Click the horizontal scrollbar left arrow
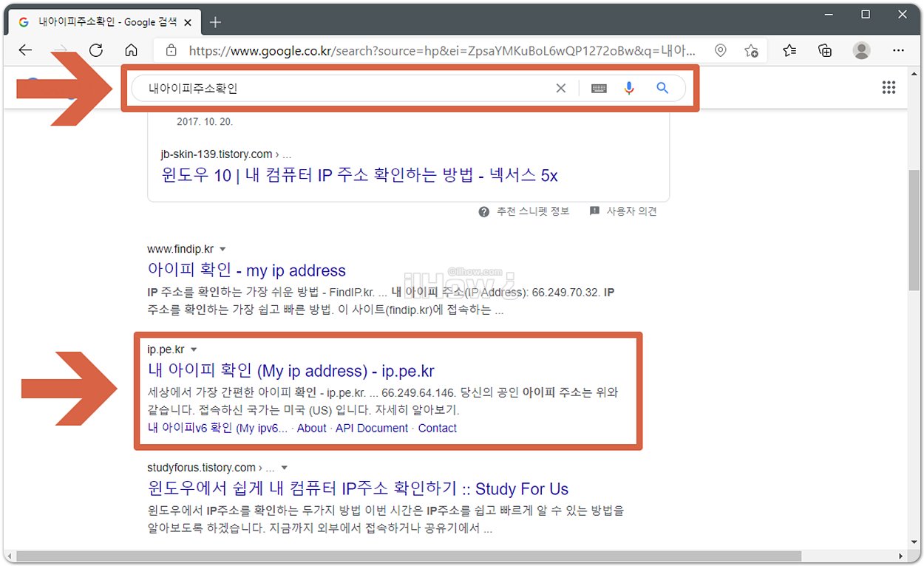 pyautogui.click(x=9, y=556)
